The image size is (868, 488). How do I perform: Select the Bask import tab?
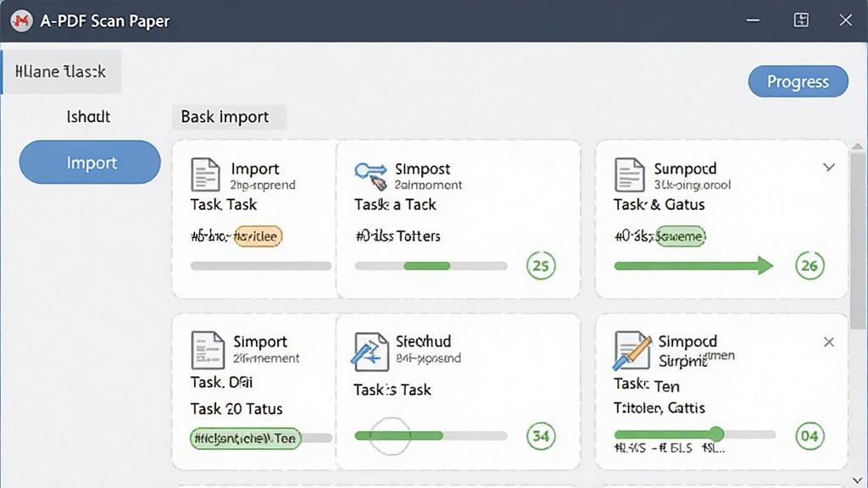(229, 117)
